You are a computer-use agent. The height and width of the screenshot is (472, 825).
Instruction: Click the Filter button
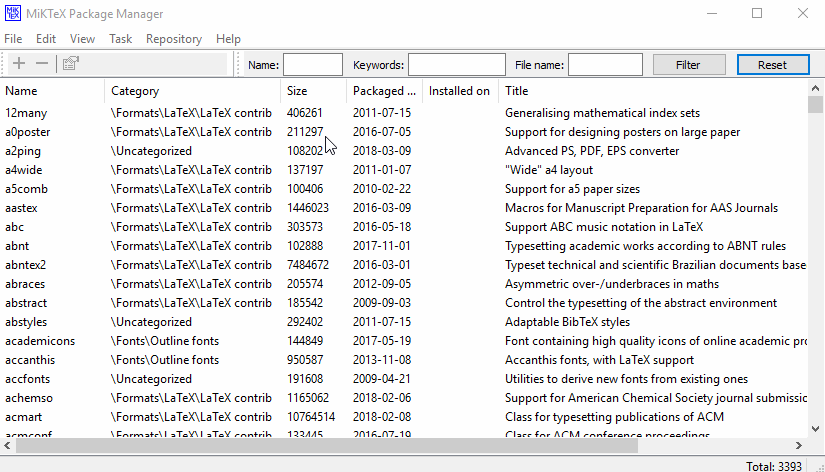point(689,65)
